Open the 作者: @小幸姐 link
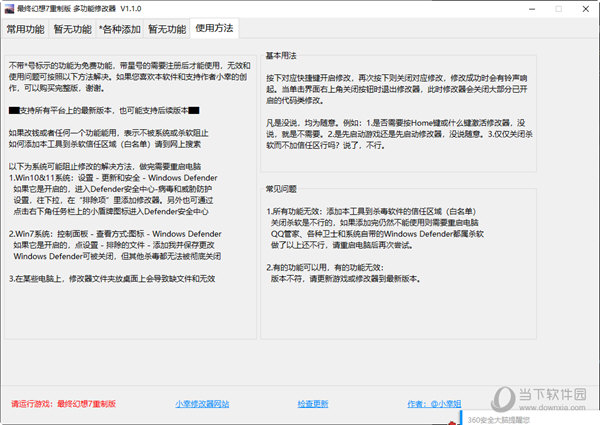 point(434,404)
